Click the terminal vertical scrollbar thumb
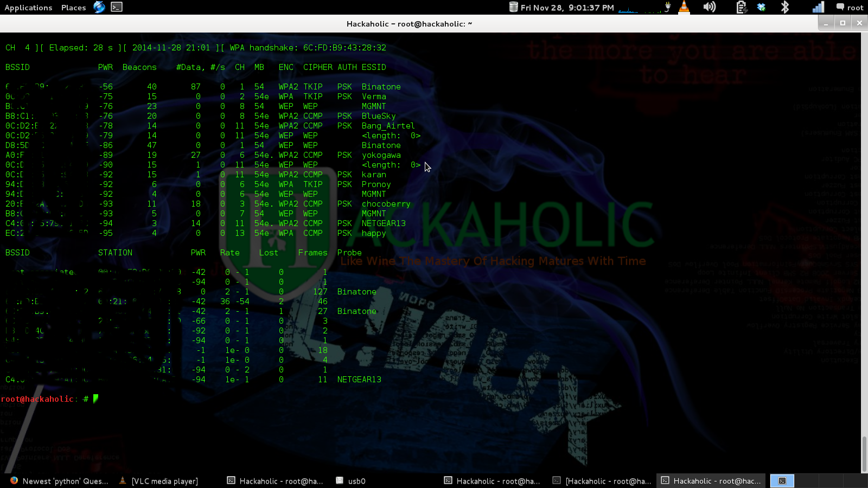This screenshot has height=488, width=868. click(864, 454)
